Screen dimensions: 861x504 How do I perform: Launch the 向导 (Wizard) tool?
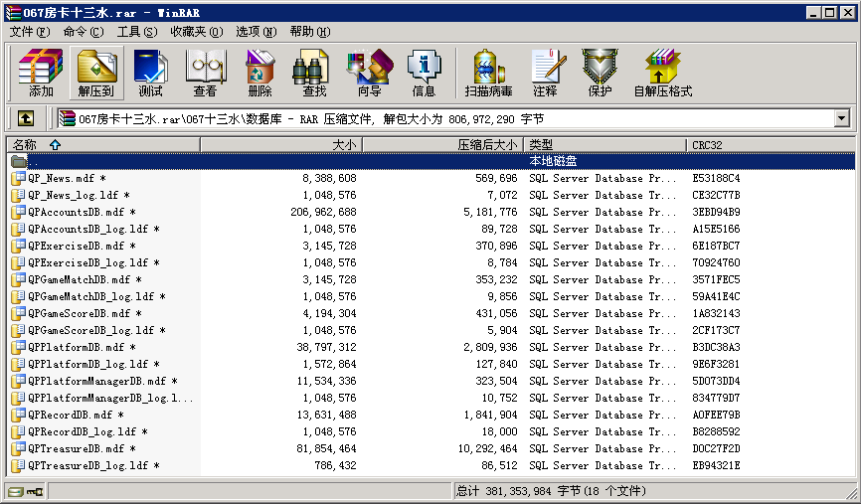pos(369,73)
